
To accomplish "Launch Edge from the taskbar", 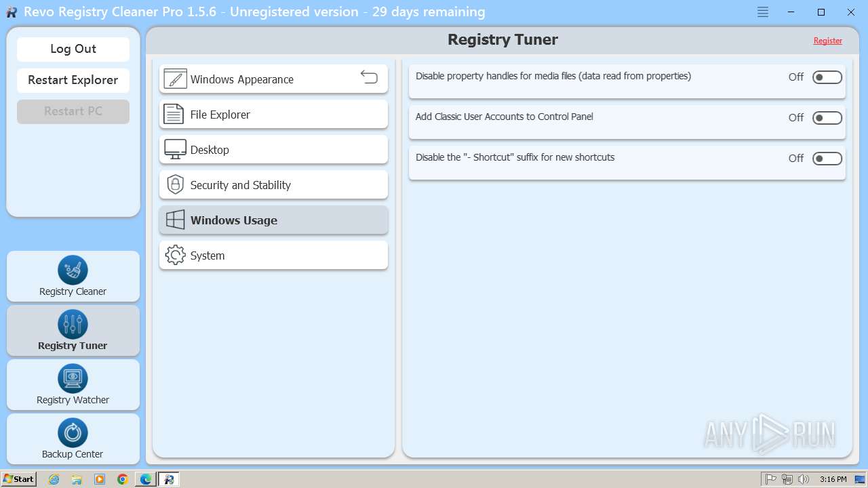I will pos(146,479).
